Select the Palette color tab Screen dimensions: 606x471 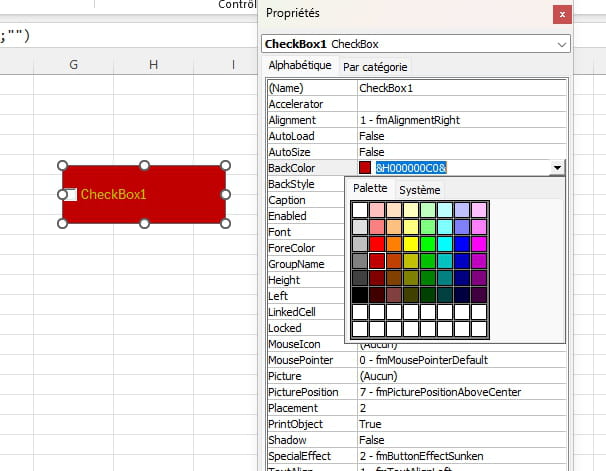pos(370,189)
